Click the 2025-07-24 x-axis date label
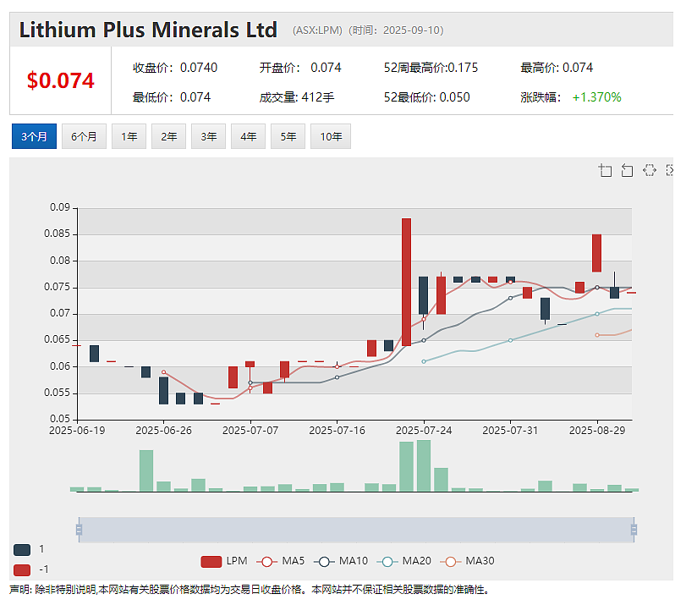This screenshot has width=686, height=616. point(424,431)
